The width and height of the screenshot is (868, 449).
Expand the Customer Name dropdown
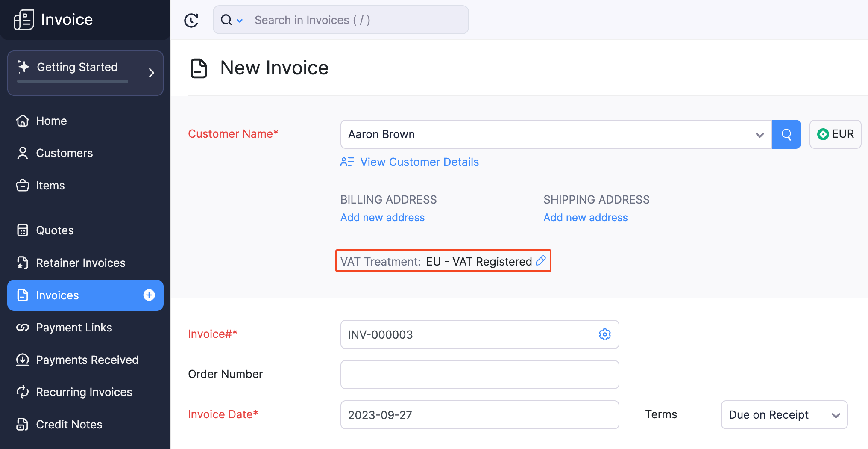tap(759, 134)
